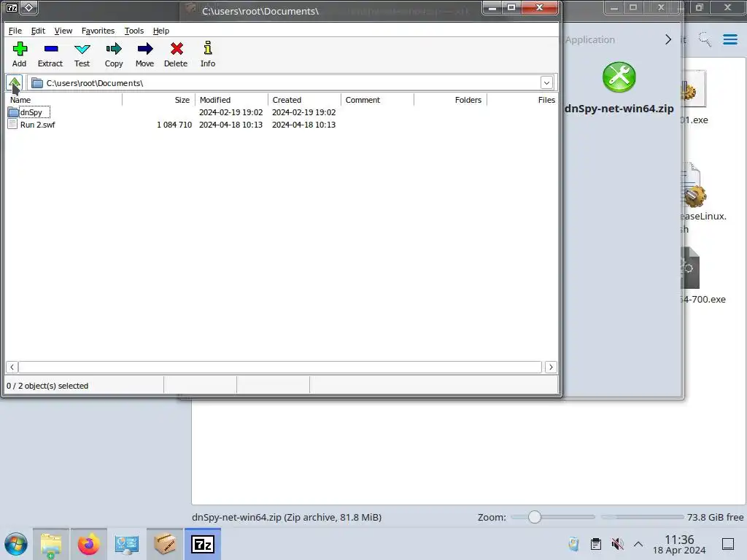Unmute the volume tray icon
Image resolution: width=747 pixels, height=560 pixels.
[x=617, y=544]
